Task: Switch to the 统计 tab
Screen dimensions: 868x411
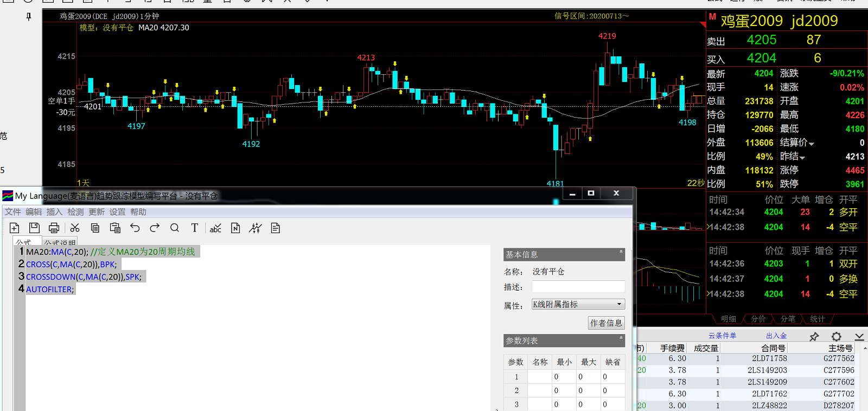Action: (817, 319)
